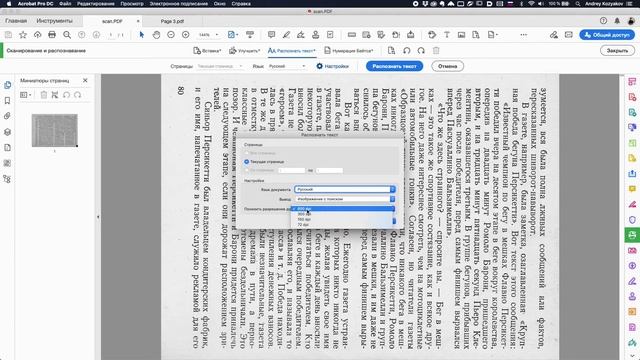
Task: Select the 'Текущая страница' radio button
Action: [x=247, y=162]
